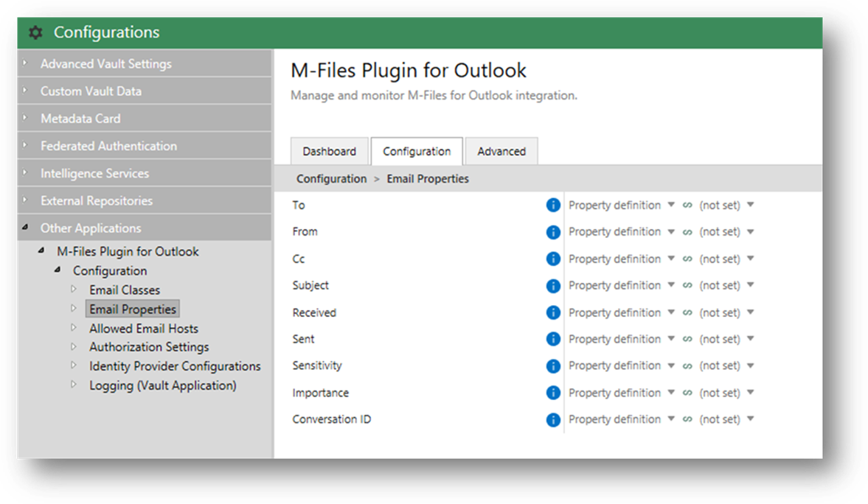Show info for the Importance property
Viewport: 868px width, 504px height.
[553, 393]
